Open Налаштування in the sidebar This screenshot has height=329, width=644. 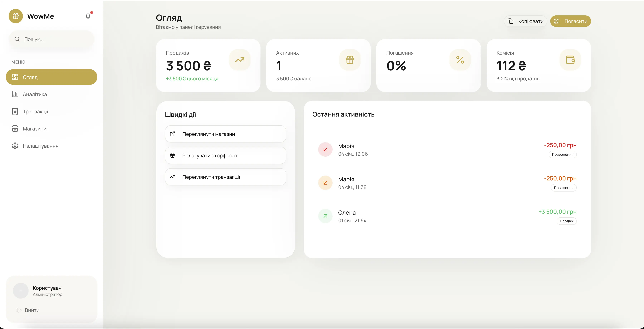pos(40,146)
